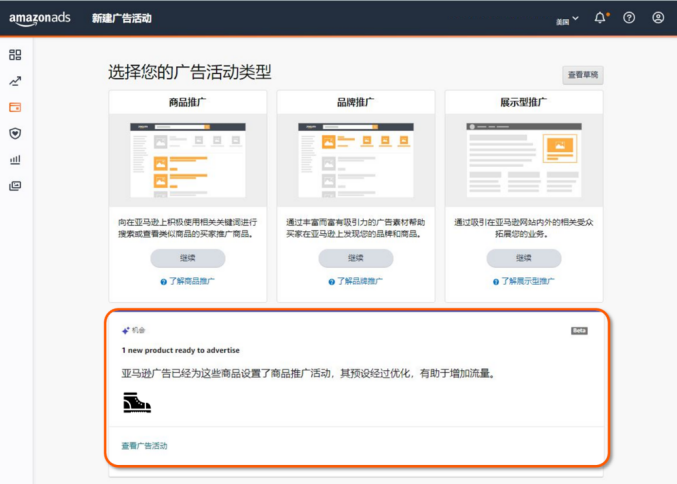The width and height of the screenshot is (677, 484).
Task: Open the user account profile icon
Action: pos(657,18)
